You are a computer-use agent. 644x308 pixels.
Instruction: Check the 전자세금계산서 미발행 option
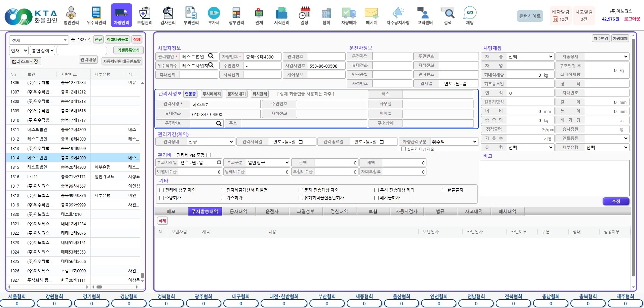point(223,190)
